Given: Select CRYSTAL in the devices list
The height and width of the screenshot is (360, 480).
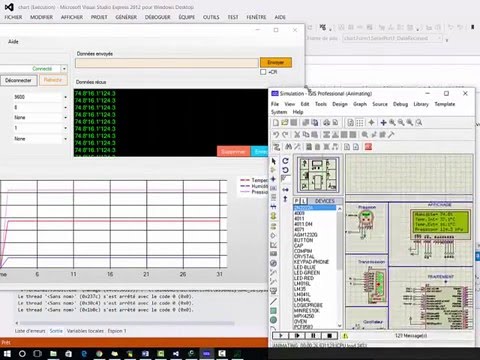Looking at the screenshot, I should (304, 256).
